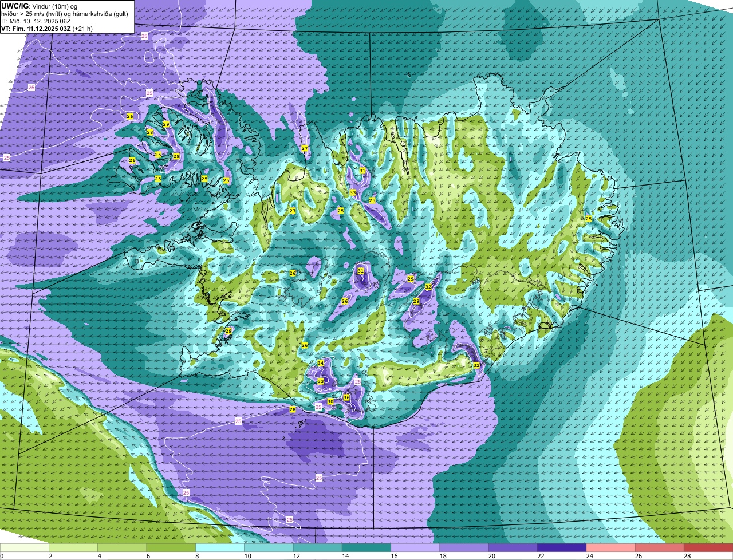Image resolution: width=733 pixels, height=560 pixels.
Task: Click the 'hviður > 25 m/s (hvítt)' description line
Action: 64,13
